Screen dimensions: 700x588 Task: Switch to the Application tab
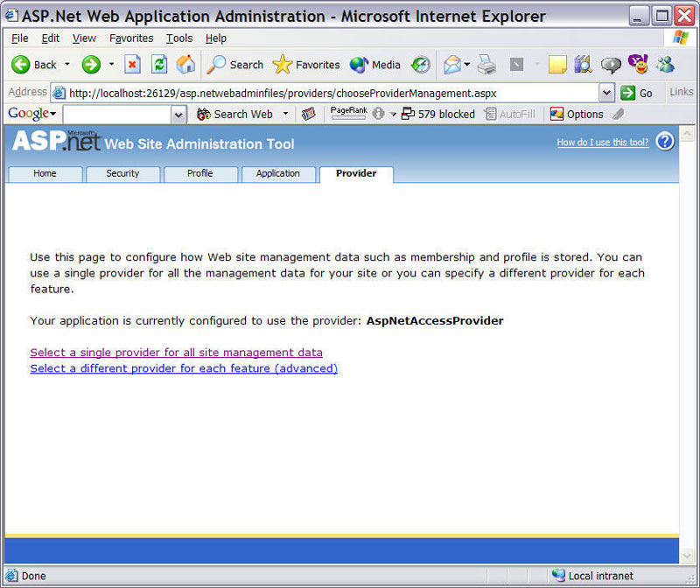point(278,173)
